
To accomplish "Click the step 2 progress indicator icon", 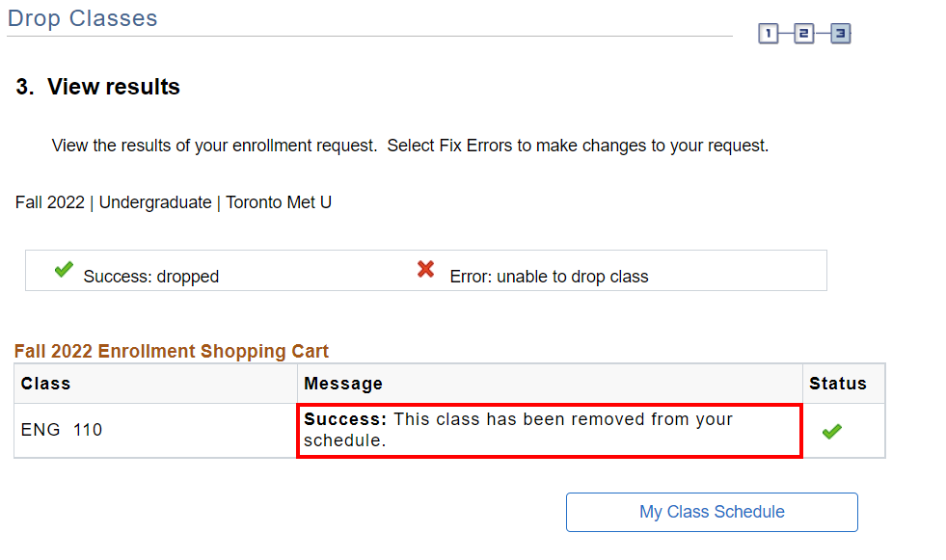I will [804, 35].
